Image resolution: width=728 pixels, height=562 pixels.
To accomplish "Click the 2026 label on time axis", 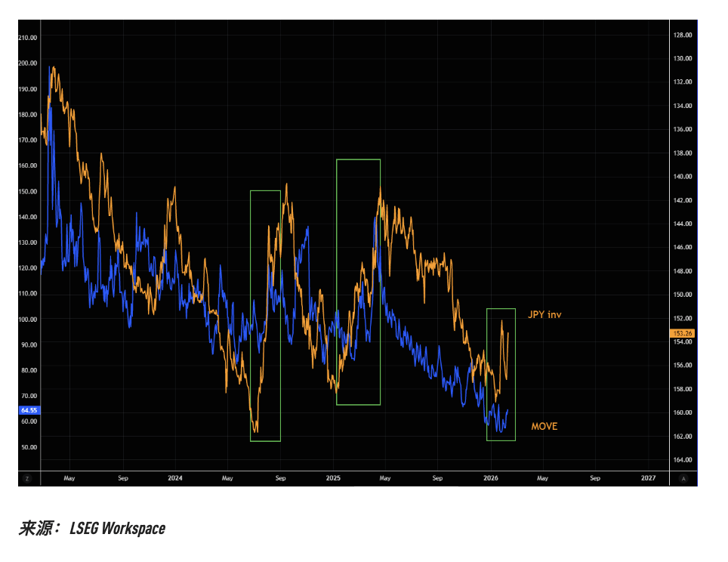I will 490,478.
